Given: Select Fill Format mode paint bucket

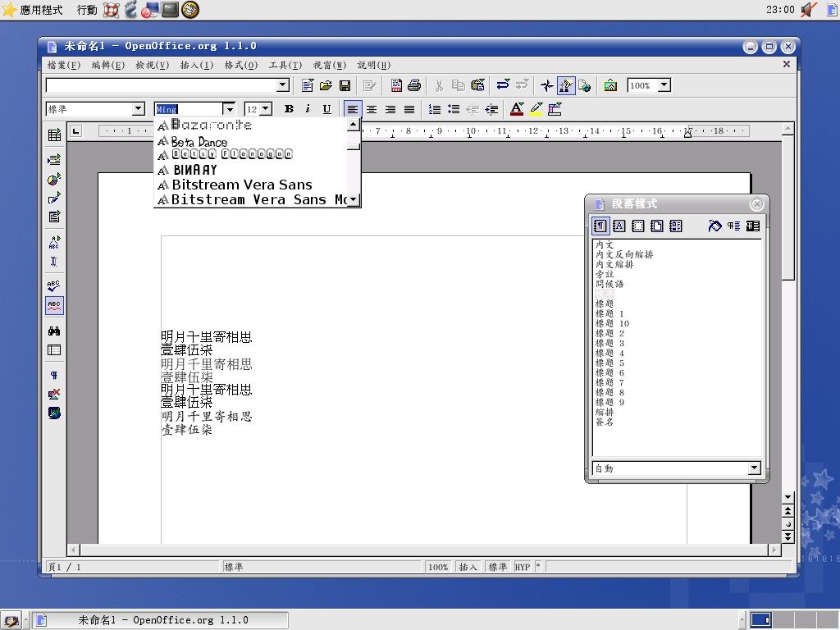Looking at the screenshot, I should [x=714, y=226].
